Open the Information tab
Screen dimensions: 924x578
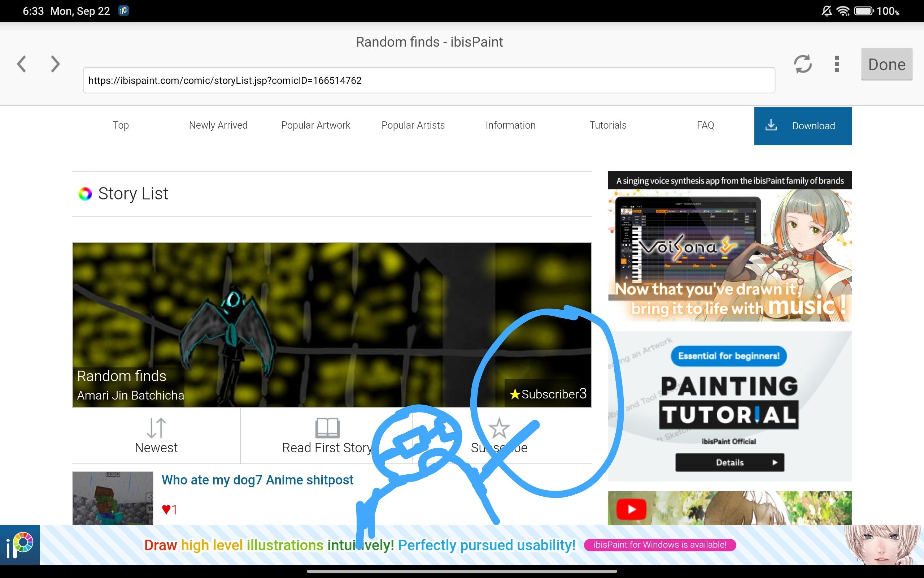point(510,125)
